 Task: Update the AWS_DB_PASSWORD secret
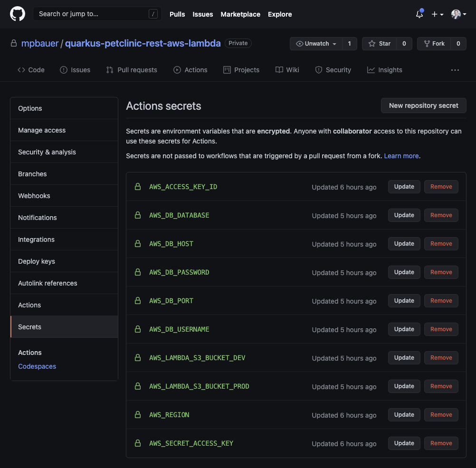(x=404, y=272)
